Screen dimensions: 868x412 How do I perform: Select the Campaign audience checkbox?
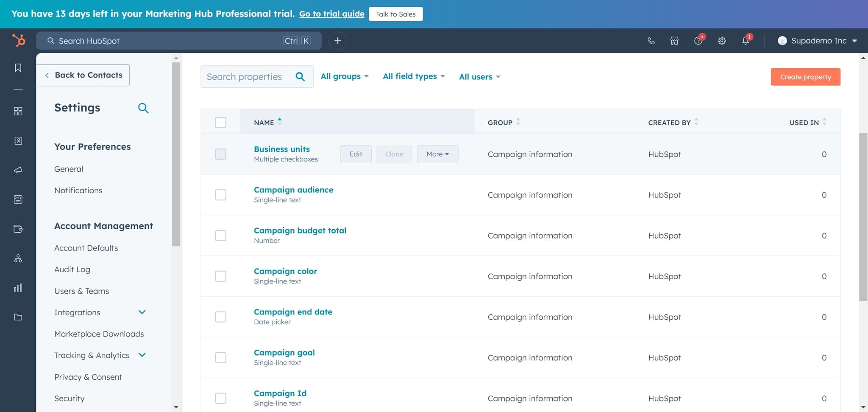pos(221,195)
